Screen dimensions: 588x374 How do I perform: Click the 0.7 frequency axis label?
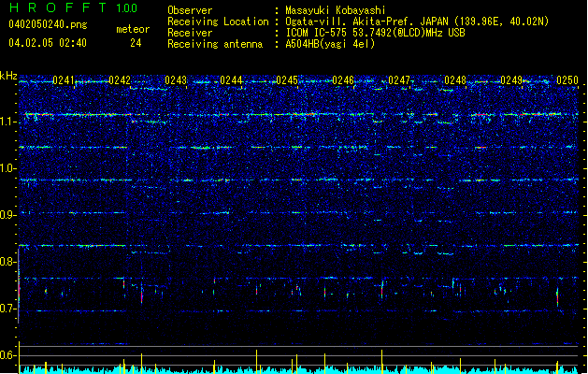tap(7, 309)
